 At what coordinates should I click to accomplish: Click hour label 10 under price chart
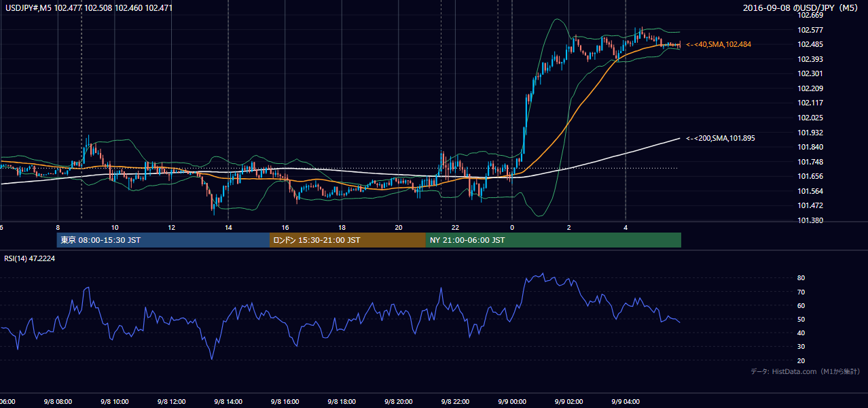tap(115, 228)
